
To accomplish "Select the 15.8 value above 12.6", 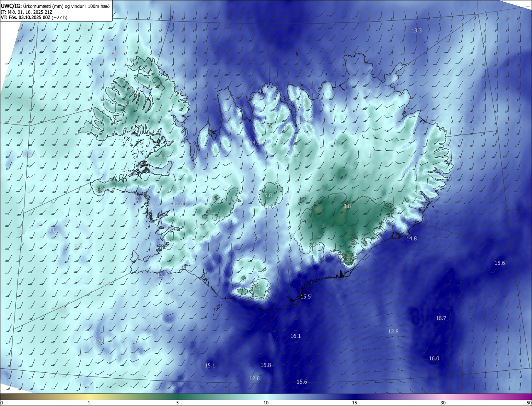I will point(266,365).
